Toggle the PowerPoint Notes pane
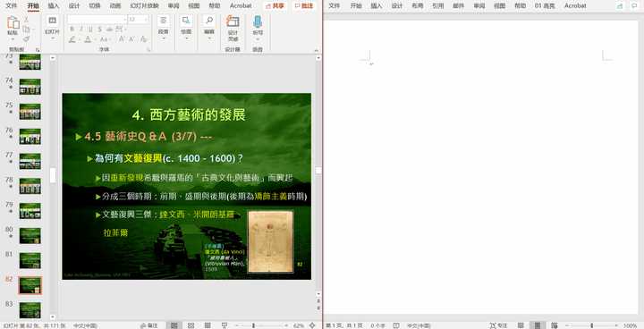This screenshot has height=329, width=644. point(148,325)
